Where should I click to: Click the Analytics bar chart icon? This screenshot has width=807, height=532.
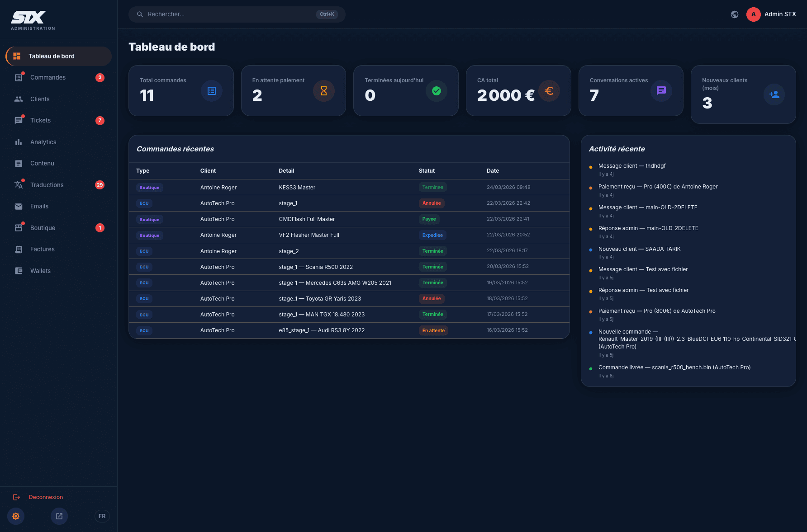coord(19,142)
